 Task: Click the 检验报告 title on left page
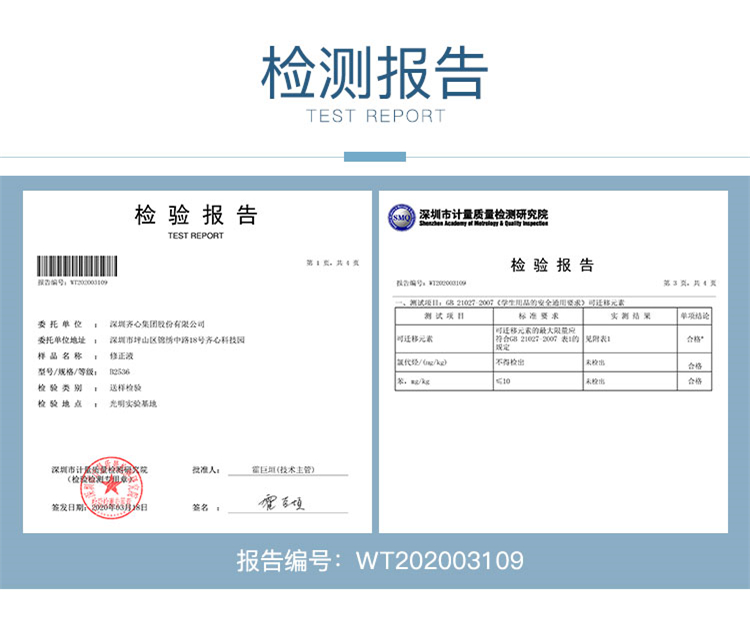197,216
